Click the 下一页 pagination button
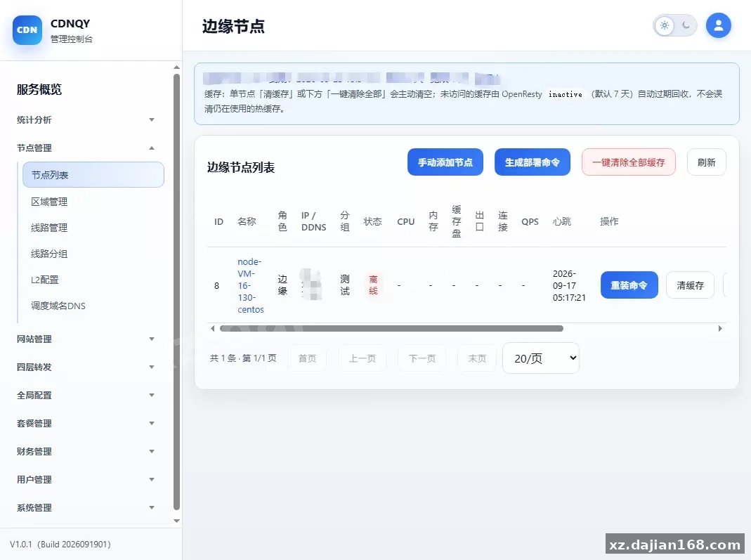The width and height of the screenshot is (751, 560). (x=422, y=358)
